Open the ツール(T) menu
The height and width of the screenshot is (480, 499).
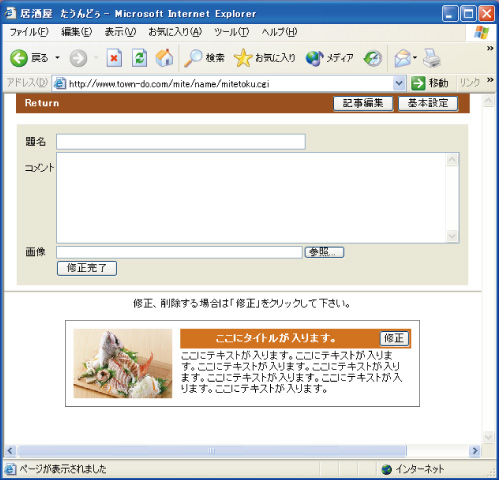[x=231, y=32]
